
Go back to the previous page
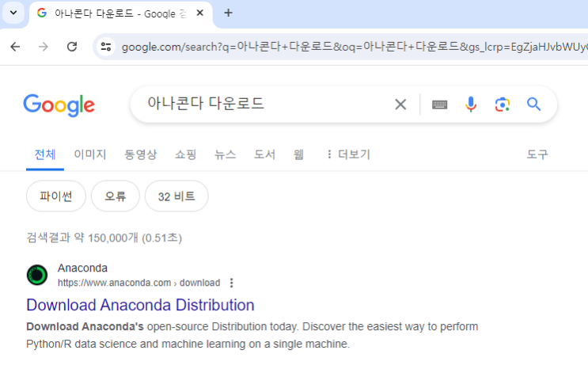click(x=15, y=47)
